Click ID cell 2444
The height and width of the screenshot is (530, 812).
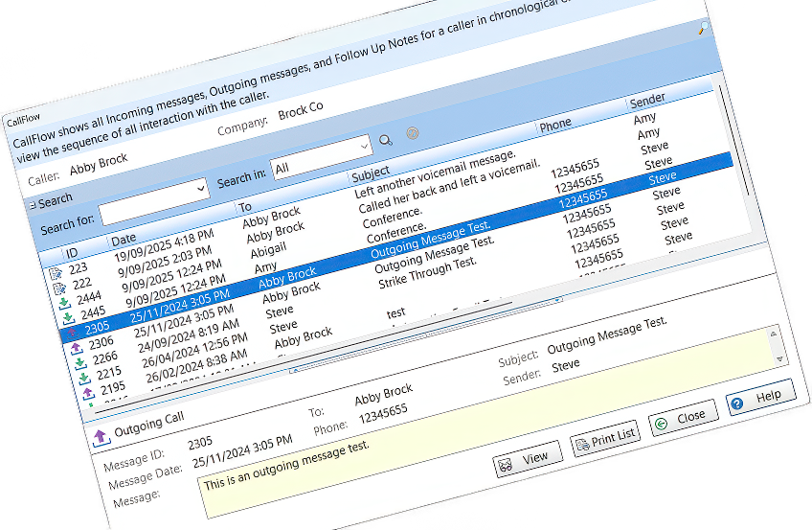(x=88, y=298)
